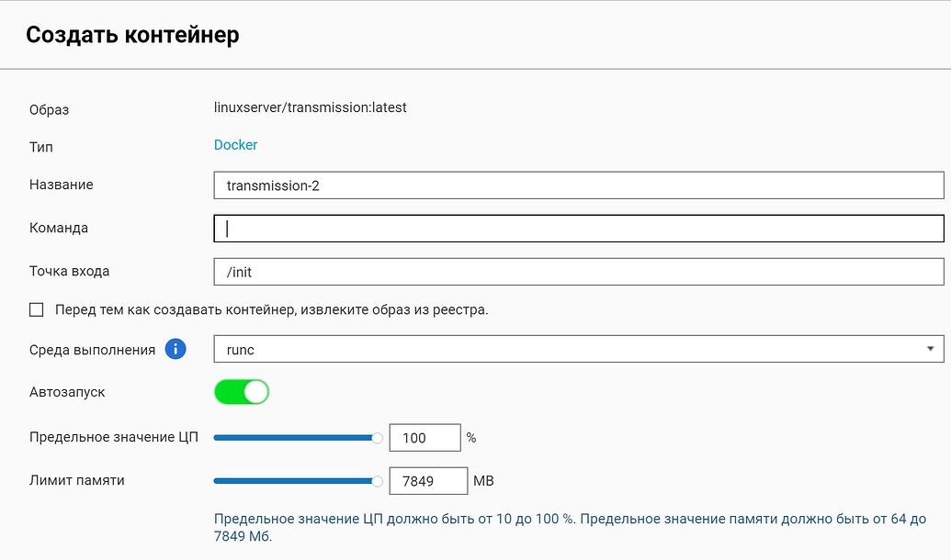Click the Предельное значение ЦП slider track
951x560 pixels.
(x=294, y=438)
